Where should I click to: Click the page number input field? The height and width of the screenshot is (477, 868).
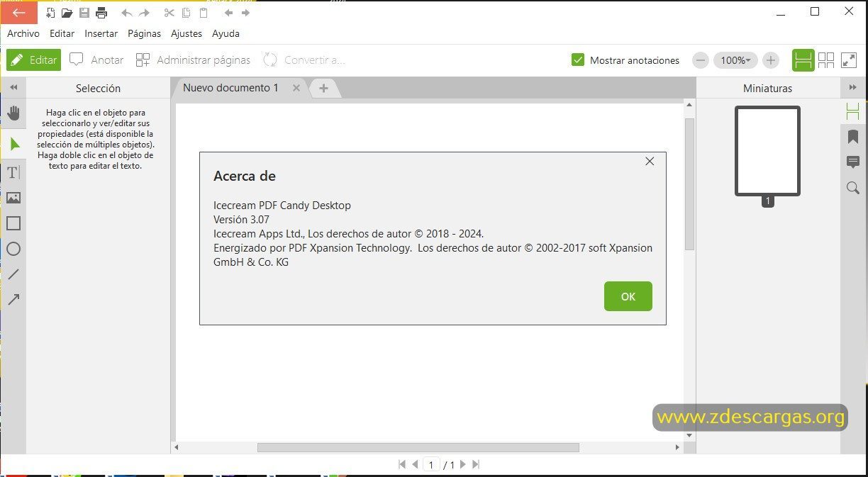coord(431,465)
